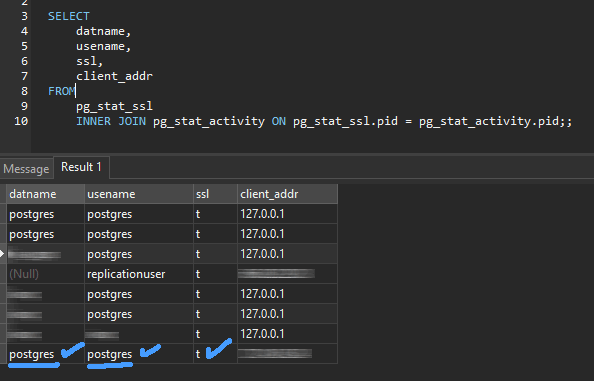The width and height of the screenshot is (594, 381).
Task: Select the ssl cell in replicationuser row
Action: (x=215, y=274)
